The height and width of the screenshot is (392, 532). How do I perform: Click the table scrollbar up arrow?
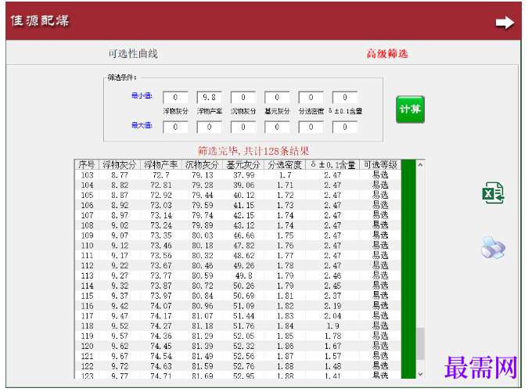pos(420,165)
